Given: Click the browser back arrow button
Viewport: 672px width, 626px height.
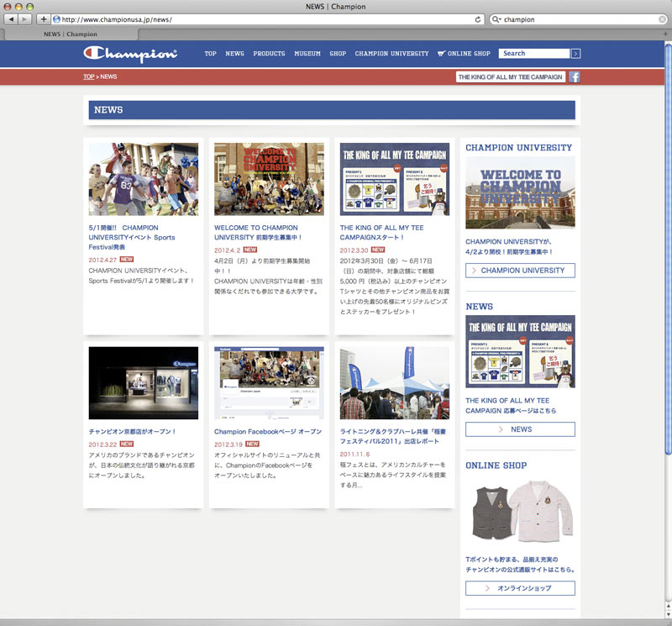Looking at the screenshot, I should 12,18.
